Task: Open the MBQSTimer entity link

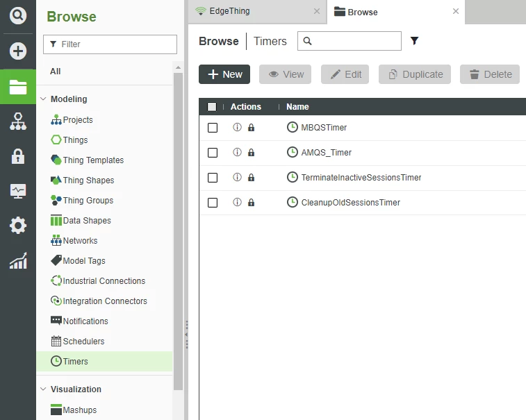Action: [324, 127]
